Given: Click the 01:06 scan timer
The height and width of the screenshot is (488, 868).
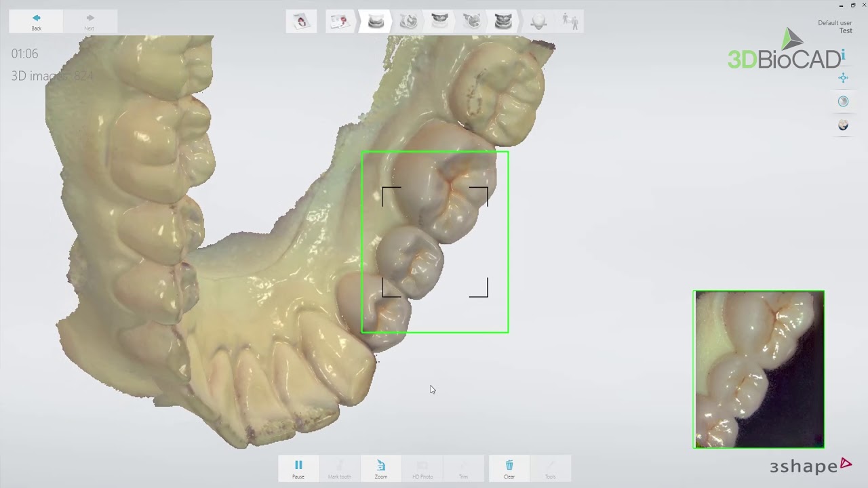Looking at the screenshot, I should click(24, 54).
